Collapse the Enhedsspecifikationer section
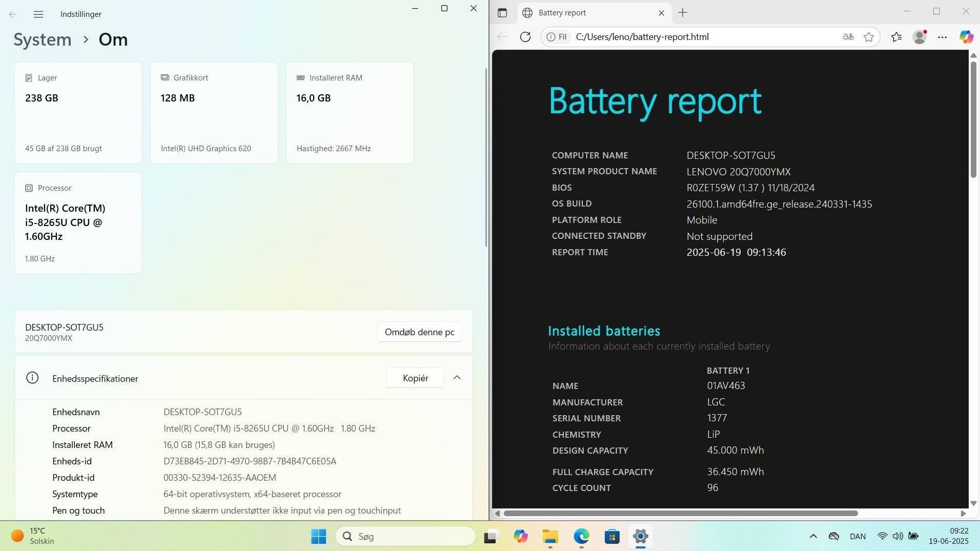This screenshot has width=980, height=551. pyautogui.click(x=457, y=378)
